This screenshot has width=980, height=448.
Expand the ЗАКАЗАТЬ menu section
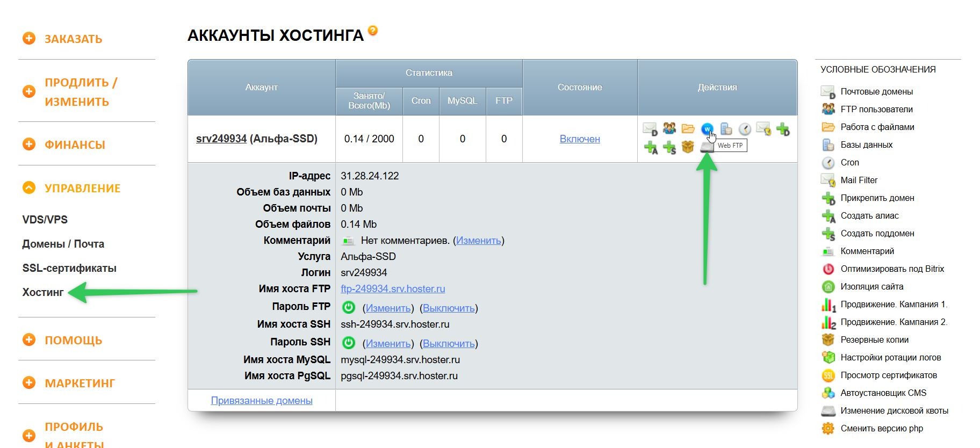(29, 39)
